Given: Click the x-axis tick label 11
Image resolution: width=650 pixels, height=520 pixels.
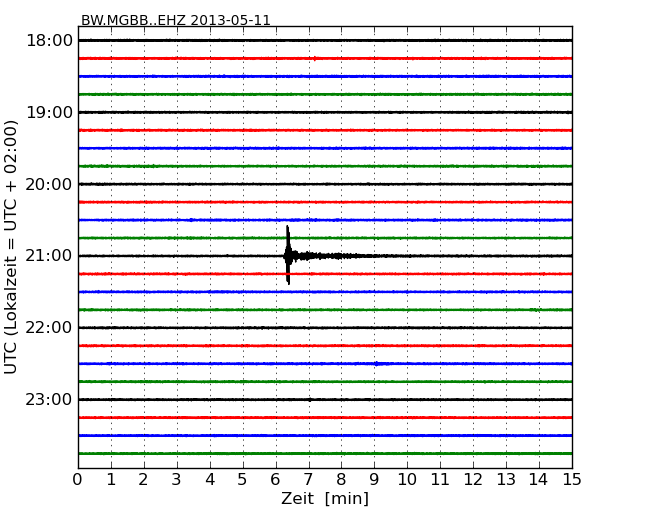Looking at the screenshot, I should pos(440,480).
